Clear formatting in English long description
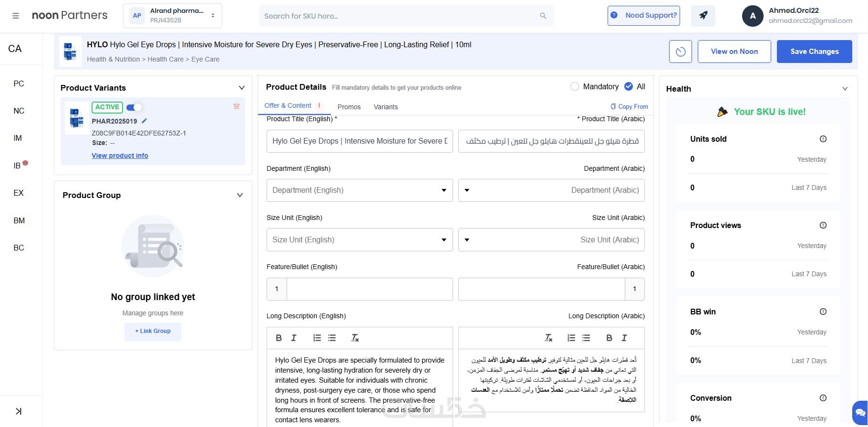The height and width of the screenshot is (427, 868). pos(355,338)
